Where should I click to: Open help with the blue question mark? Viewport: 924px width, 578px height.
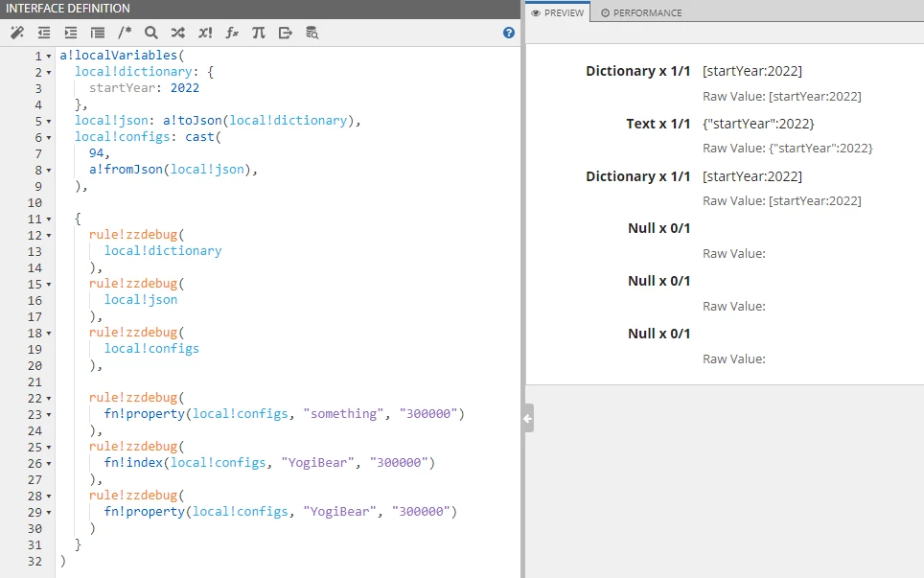pyautogui.click(x=509, y=33)
